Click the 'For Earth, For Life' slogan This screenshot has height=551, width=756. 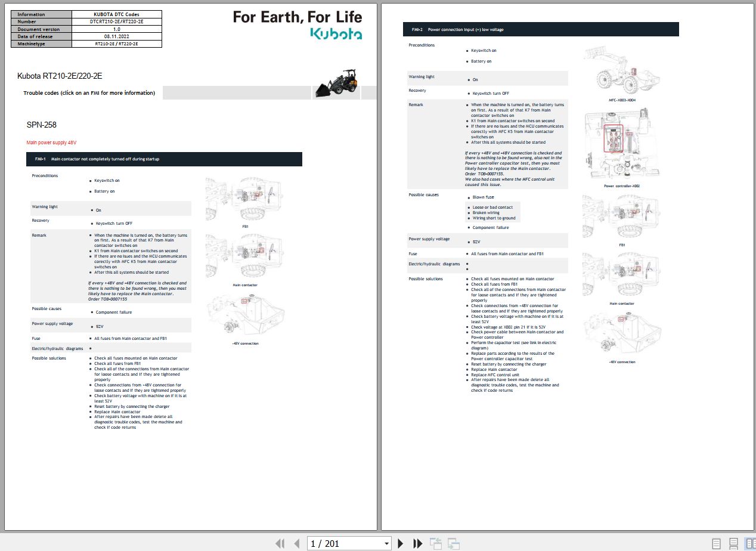[297, 17]
